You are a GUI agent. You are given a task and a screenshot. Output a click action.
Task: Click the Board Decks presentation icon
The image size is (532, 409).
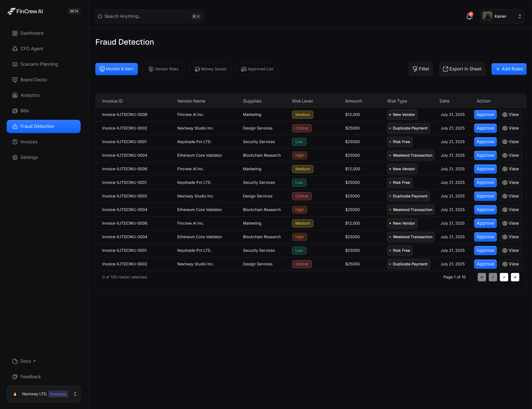click(x=15, y=80)
